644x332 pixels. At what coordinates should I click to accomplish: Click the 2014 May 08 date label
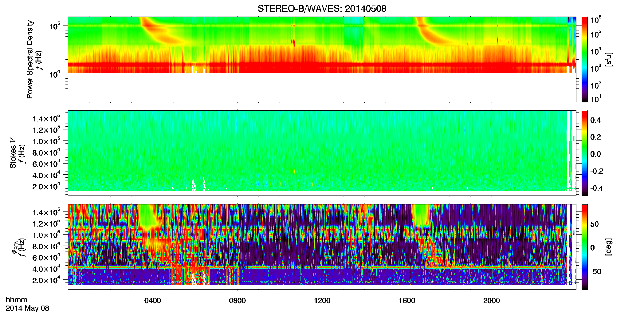(27, 308)
